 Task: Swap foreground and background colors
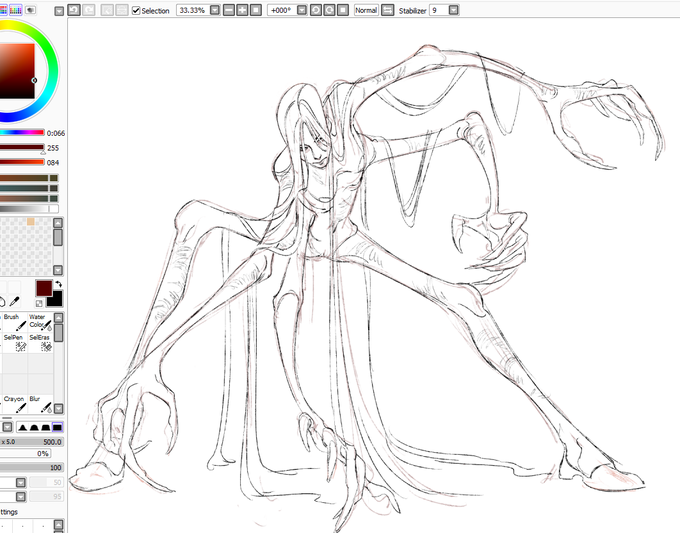[x=58, y=284]
